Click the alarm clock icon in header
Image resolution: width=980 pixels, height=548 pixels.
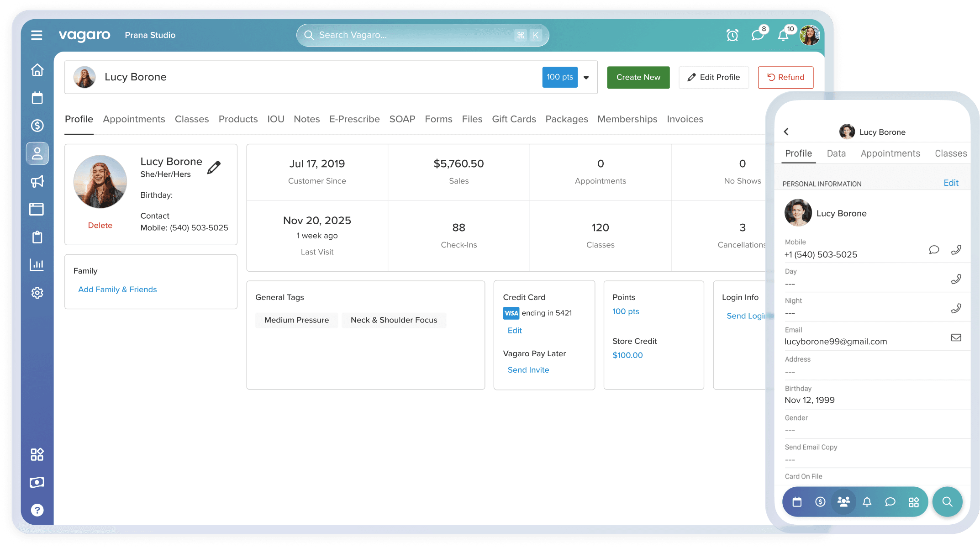pyautogui.click(x=732, y=35)
